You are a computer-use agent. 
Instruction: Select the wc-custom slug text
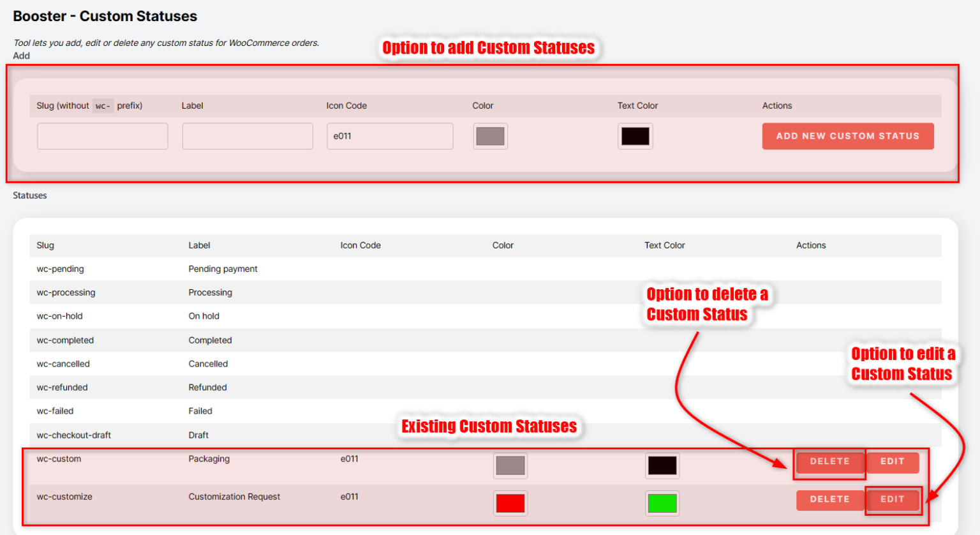(59, 459)
